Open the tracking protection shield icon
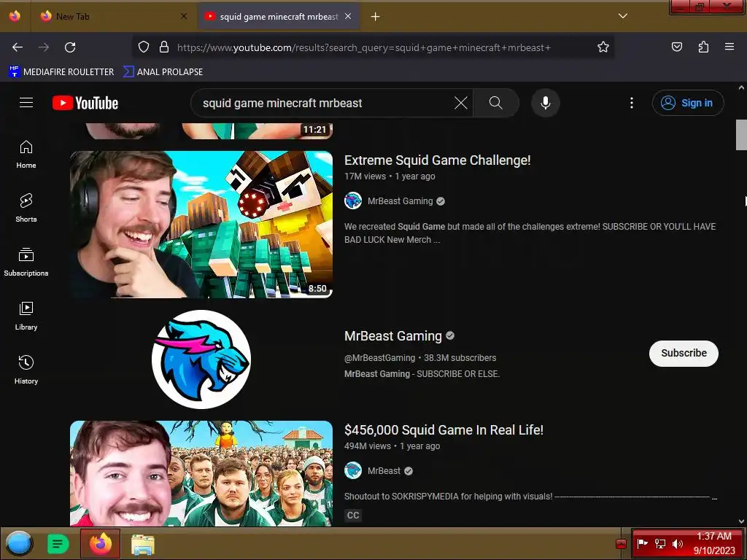 (x=144, y=47)
